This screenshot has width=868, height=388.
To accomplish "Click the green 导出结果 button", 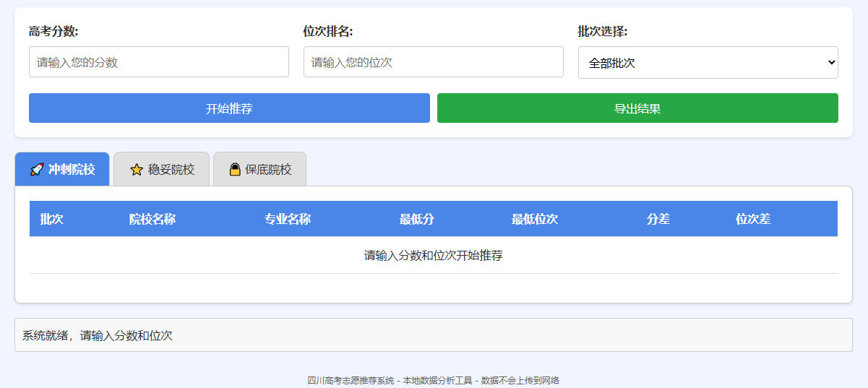I will [637, 108].
